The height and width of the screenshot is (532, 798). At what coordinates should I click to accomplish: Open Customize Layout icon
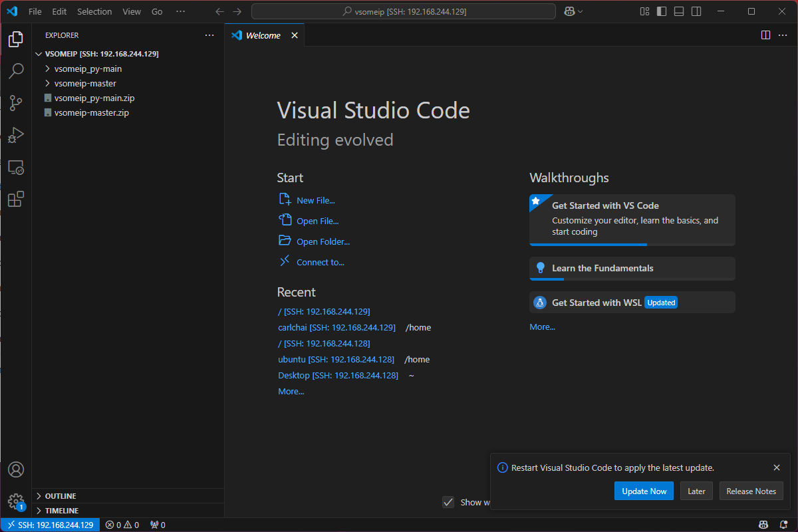coord(644,11)
